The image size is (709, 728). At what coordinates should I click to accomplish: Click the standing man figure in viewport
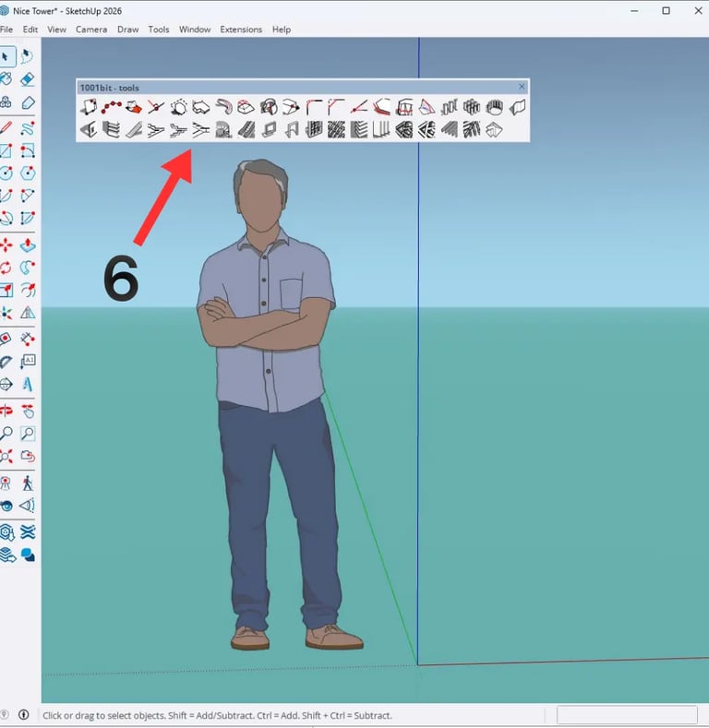(x=279, y=404)
